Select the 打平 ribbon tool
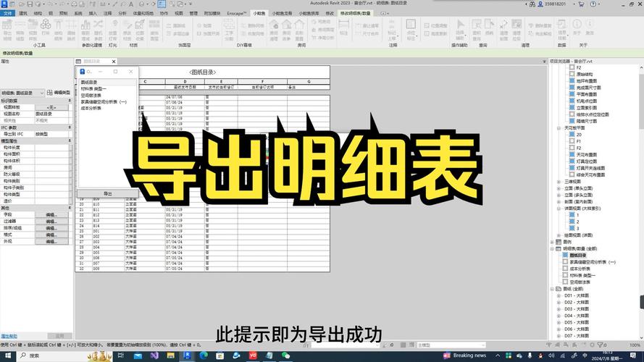The image size is (644, 362). [46, 28]
